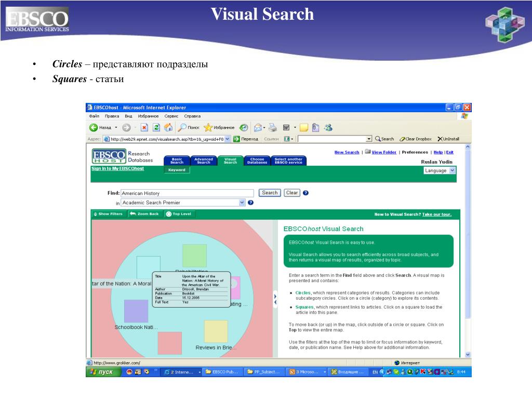The width and height of the screenshot is (532, 399).
Task: Select the Visual Search tab
Action: pyautogui.click(x=230, y=161)
